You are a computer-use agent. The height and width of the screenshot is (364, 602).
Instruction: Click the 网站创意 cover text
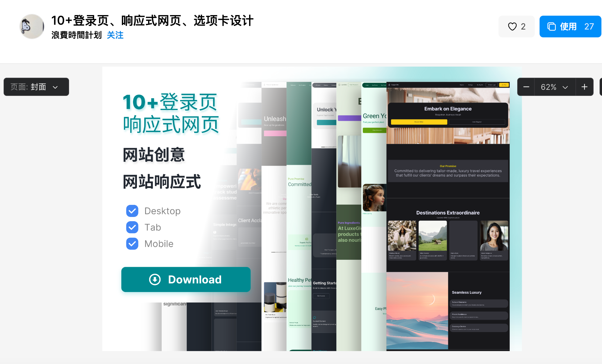pyautogui.click(x=154, y=155)
